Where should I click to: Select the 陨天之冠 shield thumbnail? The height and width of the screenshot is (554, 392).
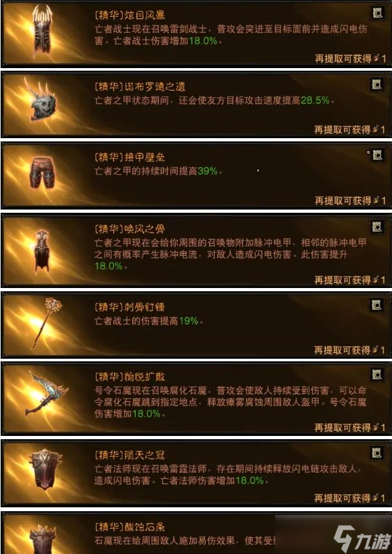pyautogui.click(x=45, y=470)
